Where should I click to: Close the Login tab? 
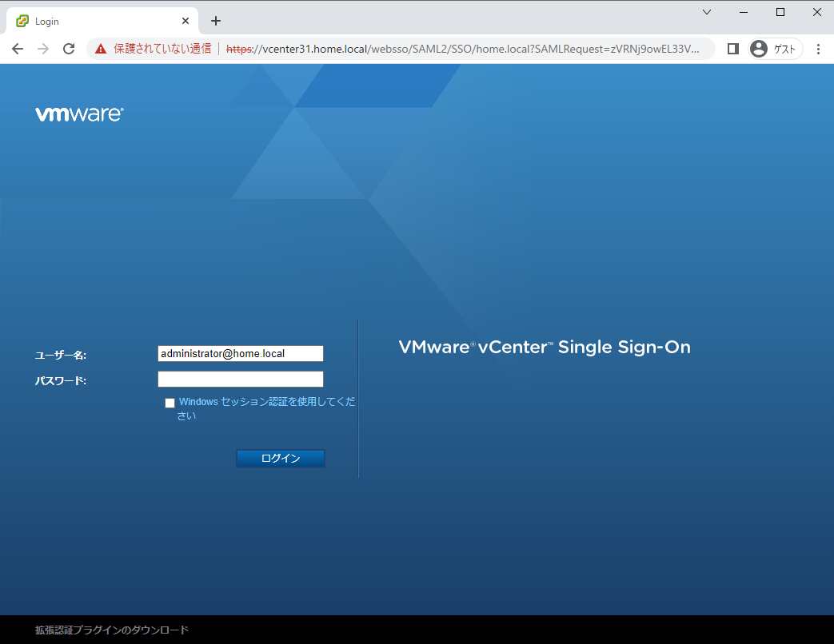tap(185, 21)
